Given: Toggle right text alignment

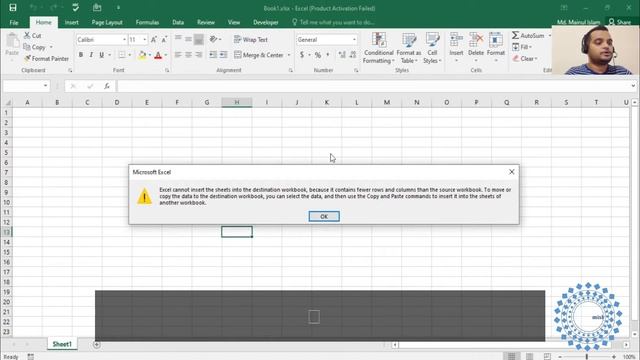Looking at the screenshot, I should pyautogui.click(x=198, y=55).
